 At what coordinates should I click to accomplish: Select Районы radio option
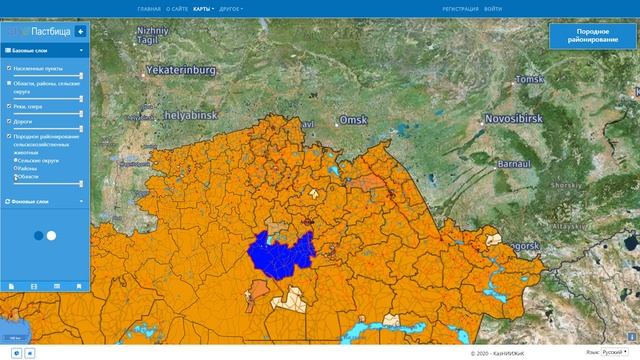point(16,168)
